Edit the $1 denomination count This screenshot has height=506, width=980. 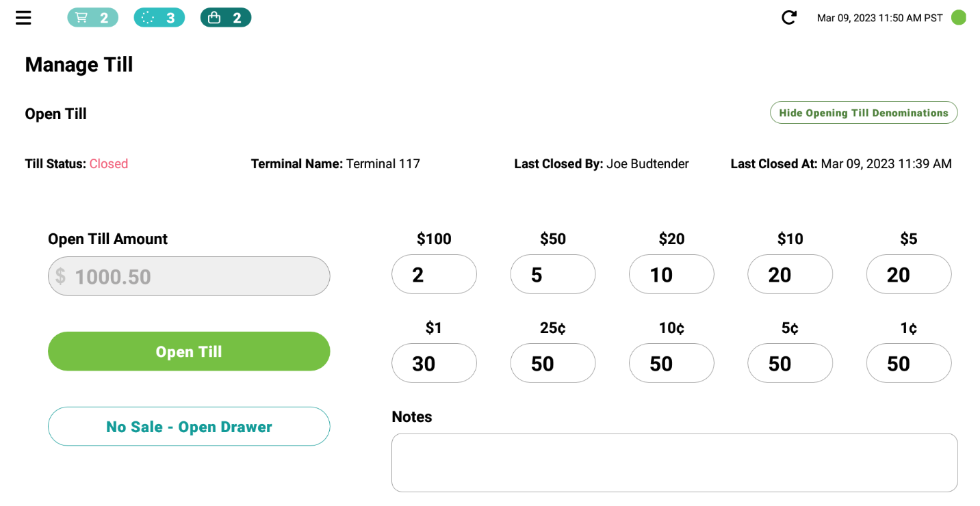pos(434,363)
